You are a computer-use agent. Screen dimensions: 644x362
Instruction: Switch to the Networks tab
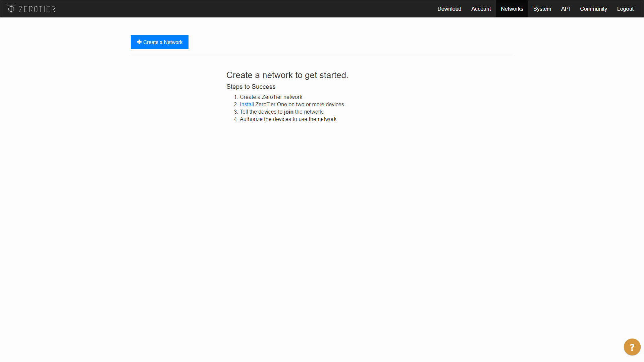point(512,9)
